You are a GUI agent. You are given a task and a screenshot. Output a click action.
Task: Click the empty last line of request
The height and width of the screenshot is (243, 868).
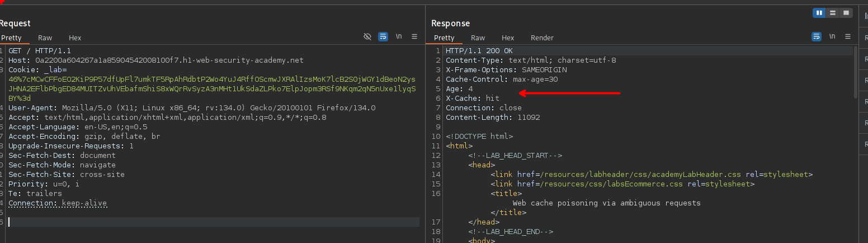213,222
